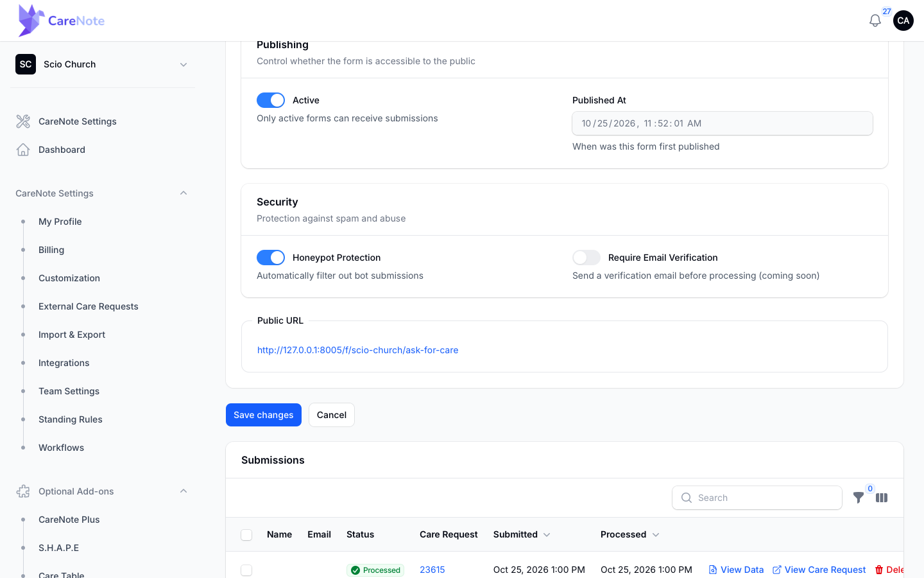Toggle table columns icon
Screen dimensions: 924x578
[882, 498]
